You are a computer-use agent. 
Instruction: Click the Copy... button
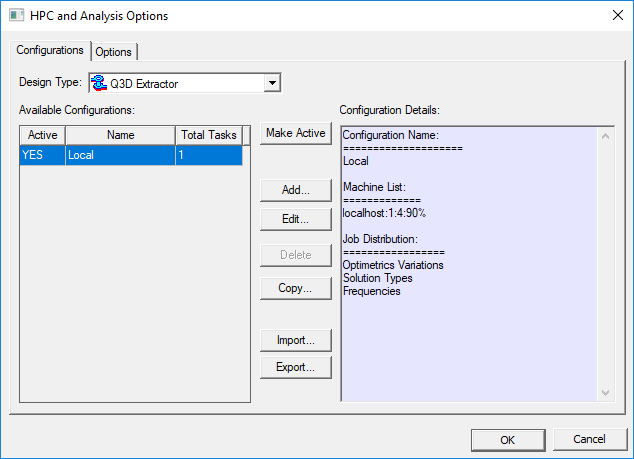click(x=296, y=288)
